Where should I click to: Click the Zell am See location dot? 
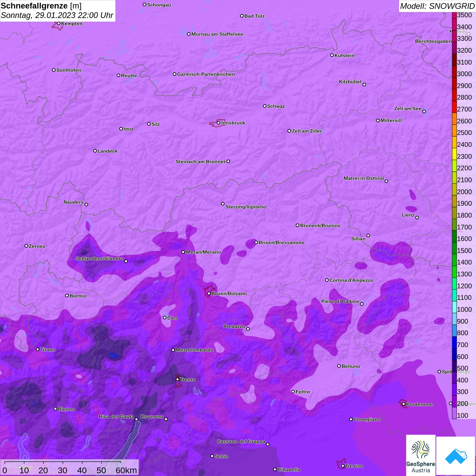point(424,112)
